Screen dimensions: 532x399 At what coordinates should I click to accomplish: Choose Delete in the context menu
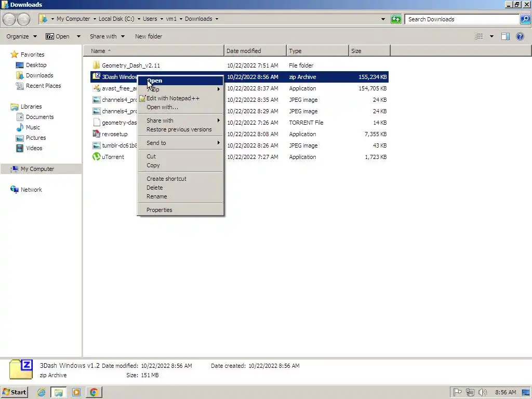pos(180,187)
